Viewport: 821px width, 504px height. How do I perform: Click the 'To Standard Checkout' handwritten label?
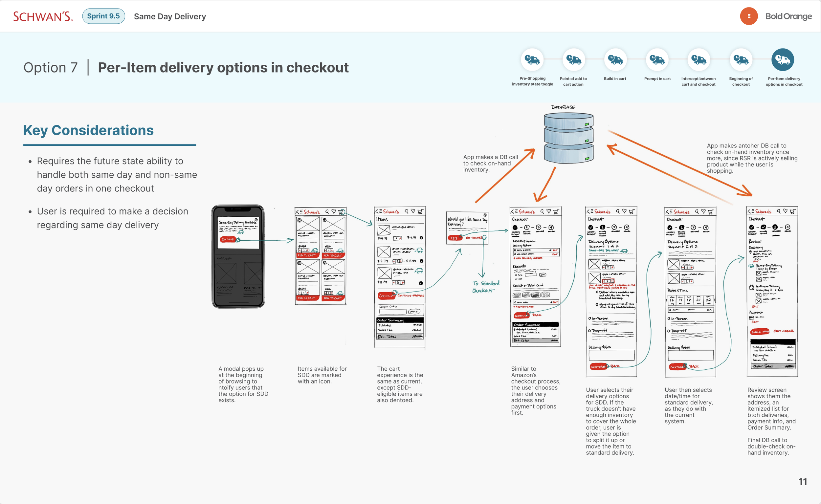[486, 287]
